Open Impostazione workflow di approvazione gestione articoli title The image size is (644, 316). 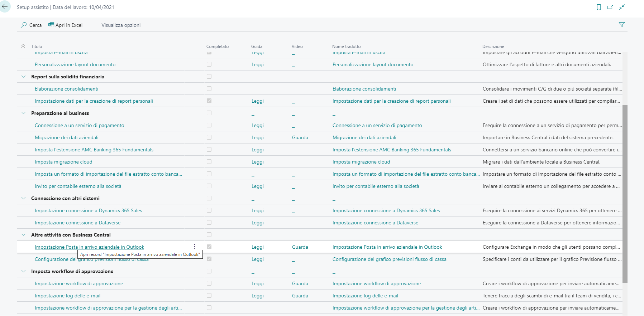108,308
